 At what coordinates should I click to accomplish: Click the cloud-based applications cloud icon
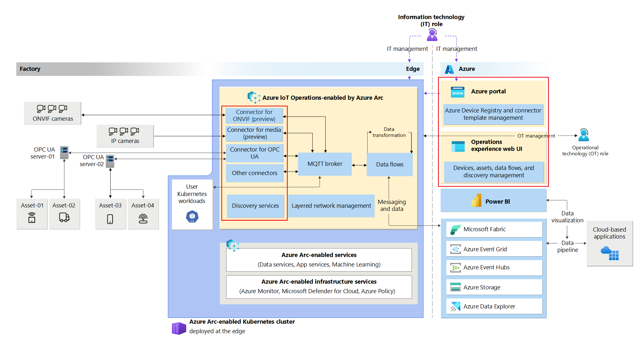click(610, 253)
